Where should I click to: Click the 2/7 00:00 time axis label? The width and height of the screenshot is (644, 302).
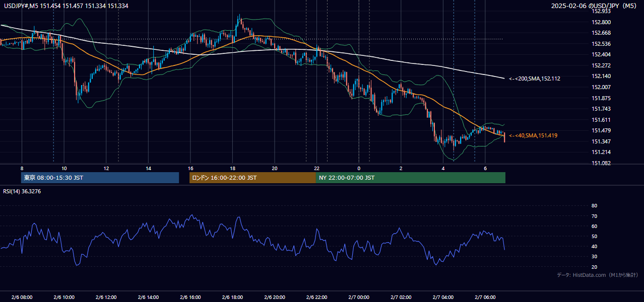point(359,297)
